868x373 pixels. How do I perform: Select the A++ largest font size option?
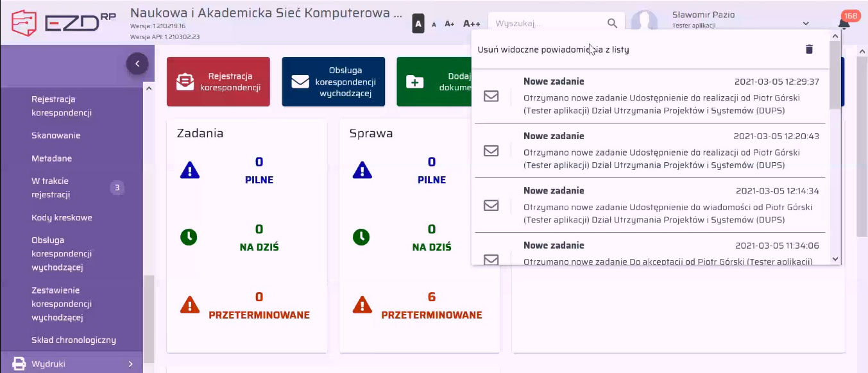click(x=470, y=23)
